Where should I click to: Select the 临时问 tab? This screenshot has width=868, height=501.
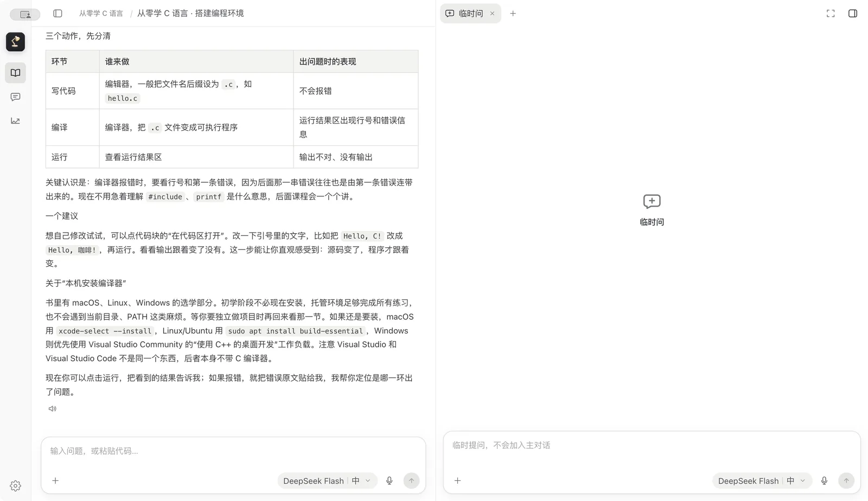tap(470, 14)
